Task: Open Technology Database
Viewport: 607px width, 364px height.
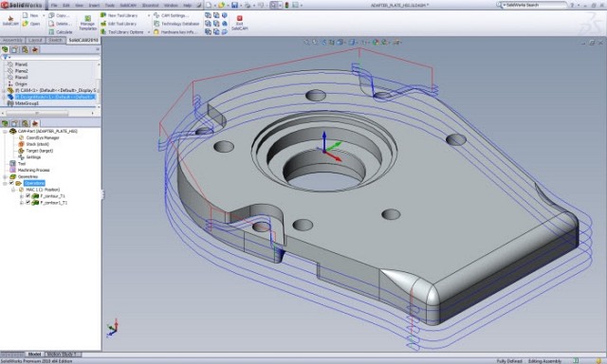Action: click(176, 24)
